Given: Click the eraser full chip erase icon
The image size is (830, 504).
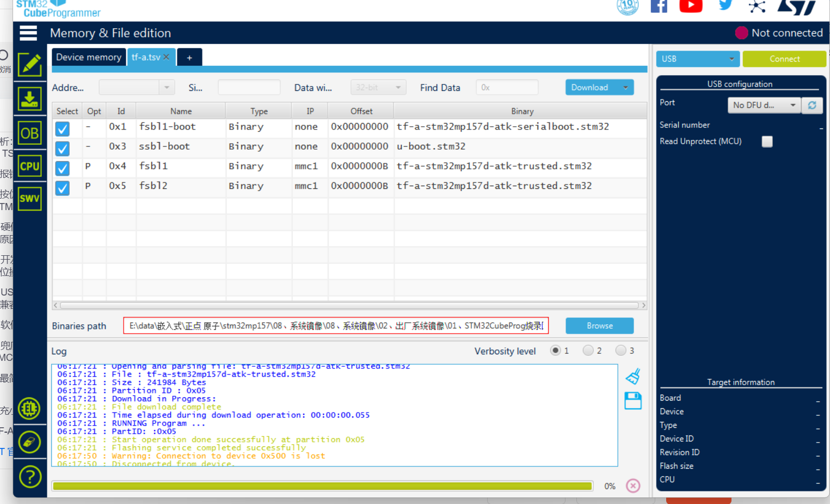Looking at the screenshot, I should 29,442.
